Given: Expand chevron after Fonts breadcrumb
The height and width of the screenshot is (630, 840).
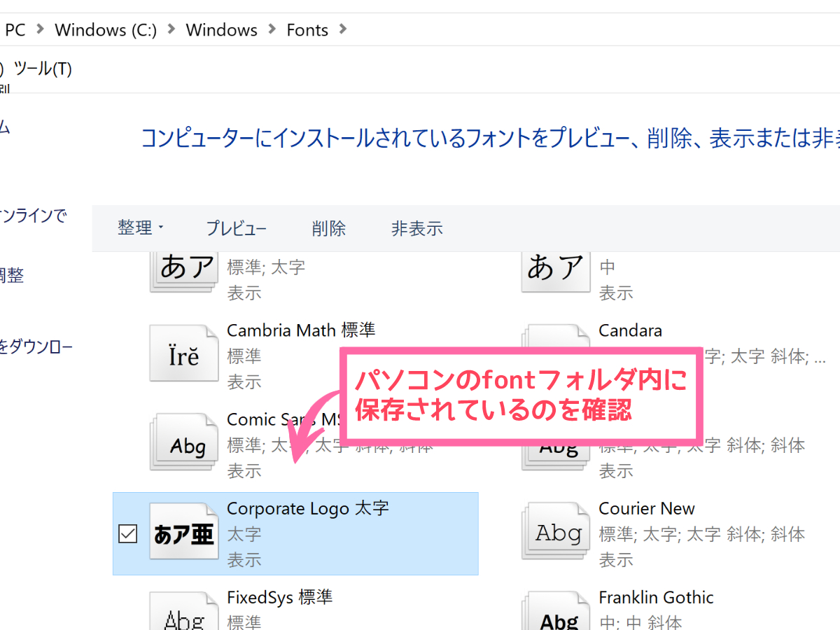Looking at the screenshot, I should [x=342, y=29].
